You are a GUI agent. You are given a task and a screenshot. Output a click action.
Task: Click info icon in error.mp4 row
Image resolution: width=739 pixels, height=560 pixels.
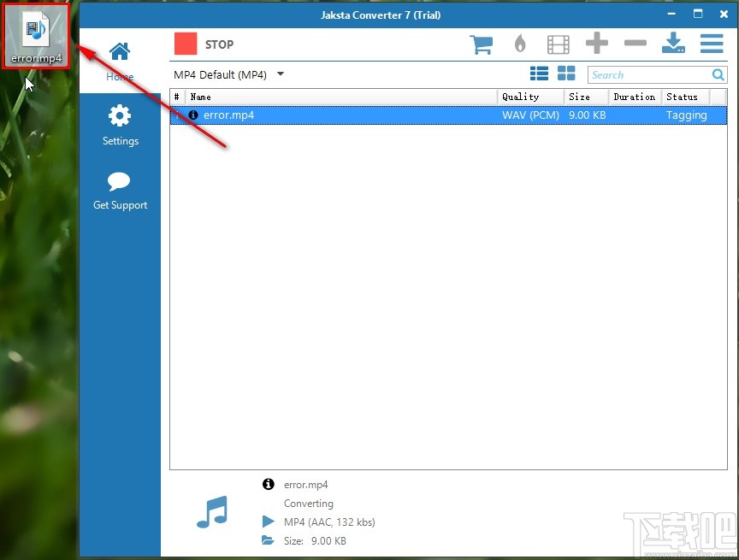(x=192, y=115)
